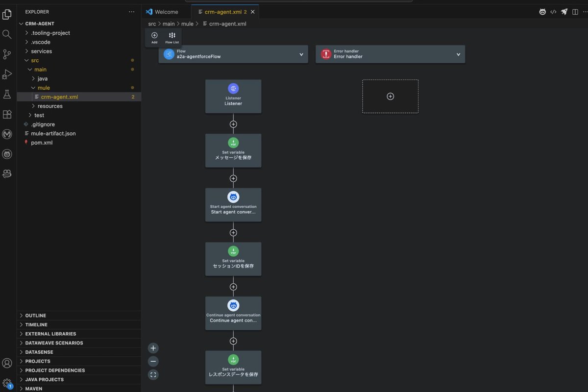This screenshot has width=588, height=392.
Task: Switch to XML code view using the </> icon
Action: pyautogui.click(x=554, y=12)
